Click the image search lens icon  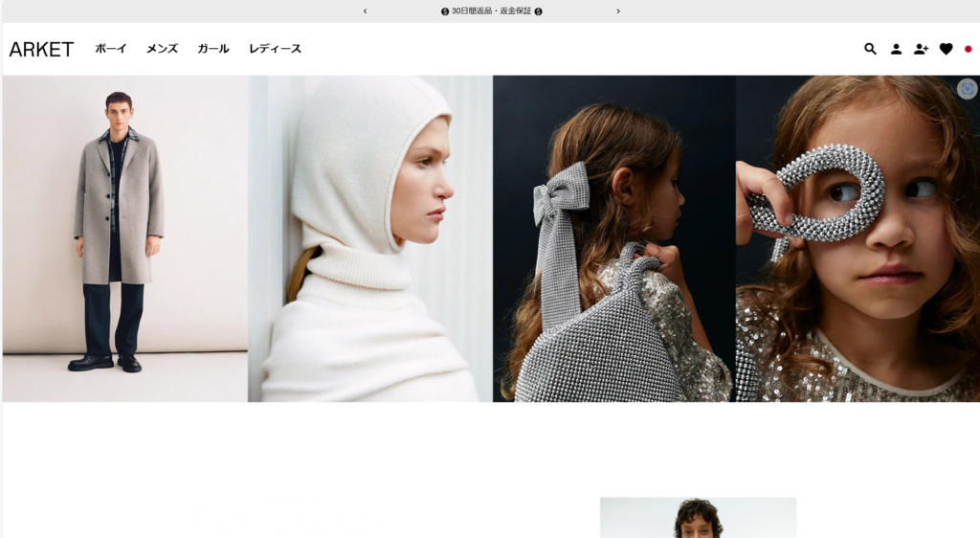click(967, 88)
